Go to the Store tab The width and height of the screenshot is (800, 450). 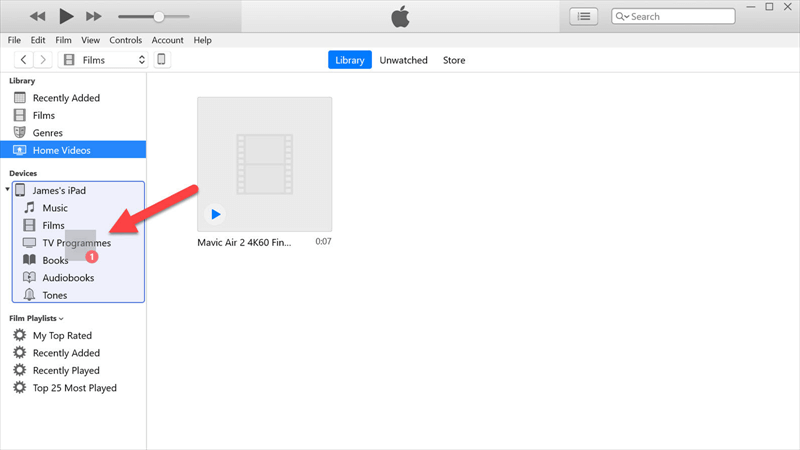(454, 60)
